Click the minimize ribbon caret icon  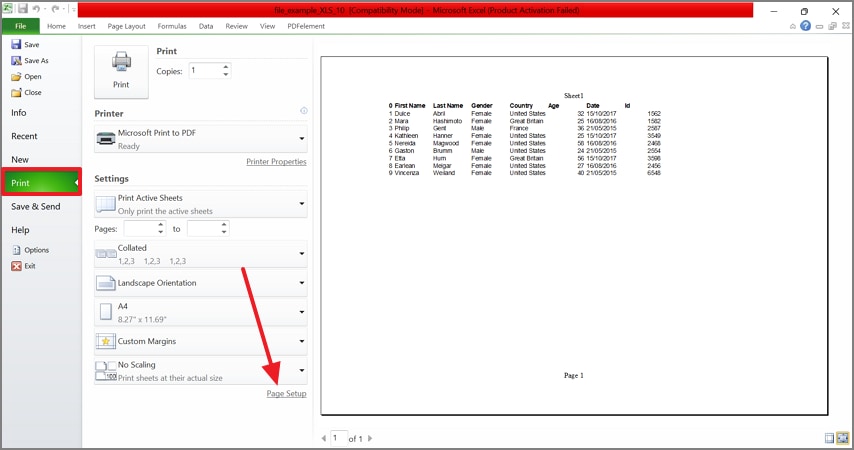(792, 26)
